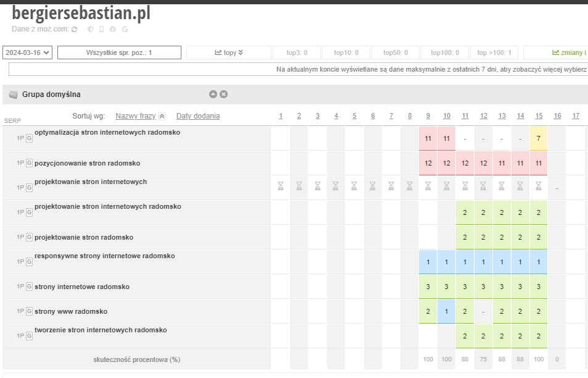Select the Nazwy frazy sorting option
This screenshot has height=378, width=588.
(x=138, y=115)
